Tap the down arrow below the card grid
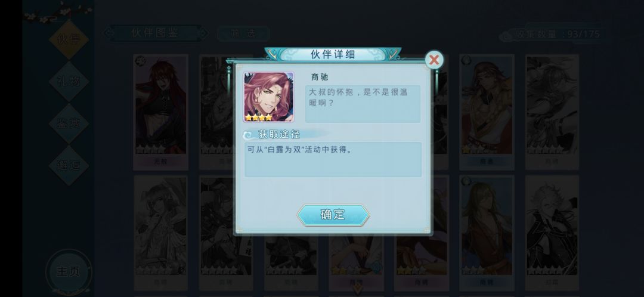The width and height of the screenshot is (644, 297). (x=358, y=289)
